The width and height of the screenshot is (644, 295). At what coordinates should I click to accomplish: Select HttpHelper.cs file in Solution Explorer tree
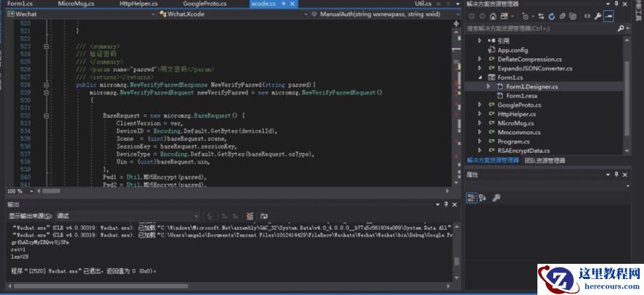coord(516,114)
